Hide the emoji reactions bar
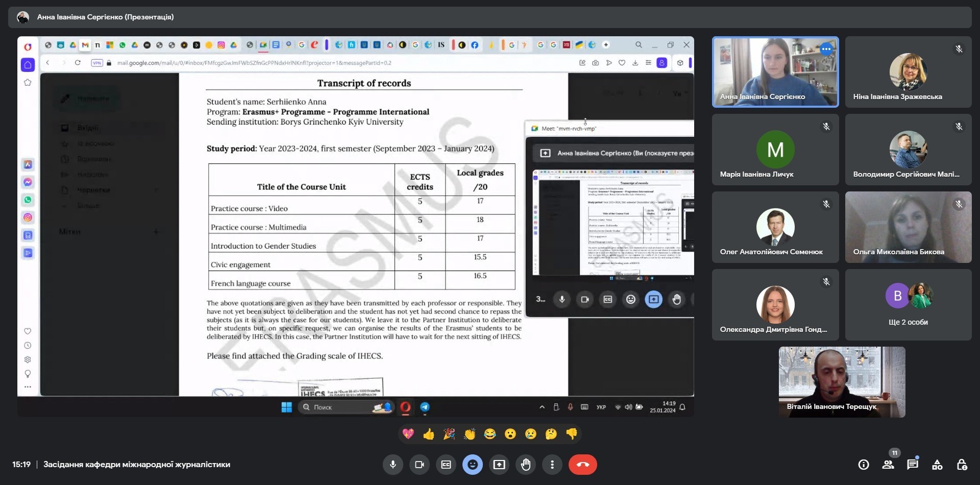980x485 pixels. [x=473, y=465]
